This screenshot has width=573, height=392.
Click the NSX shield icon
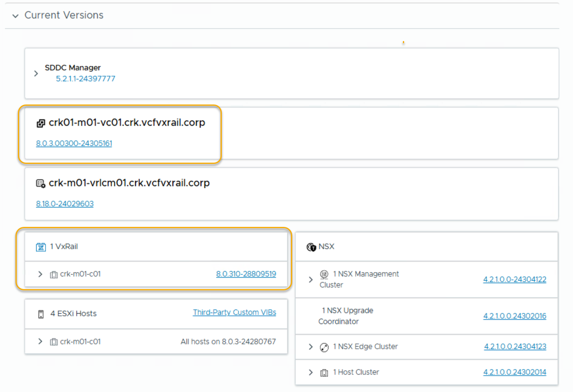point(311,247)
